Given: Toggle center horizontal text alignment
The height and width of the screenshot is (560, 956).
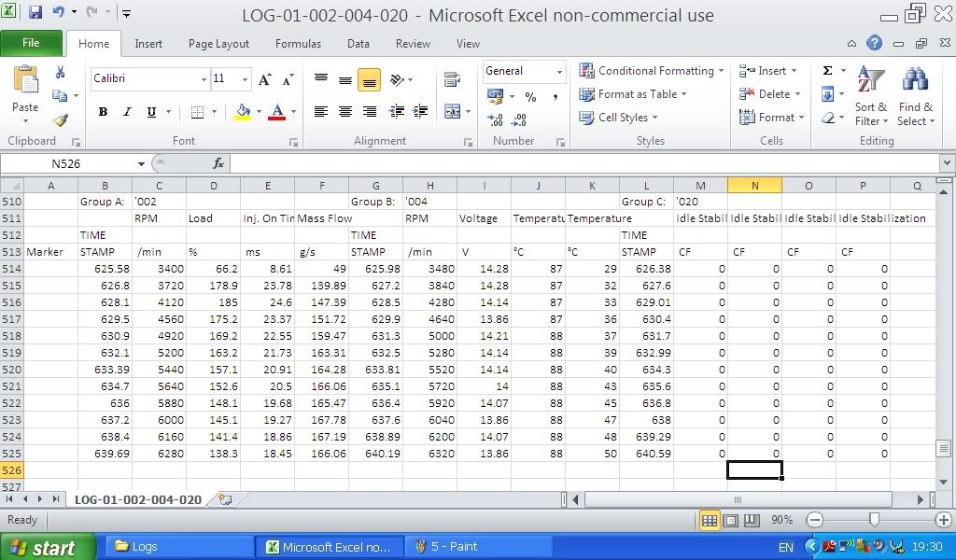Looking at the screenshot, I should [344, 112].
